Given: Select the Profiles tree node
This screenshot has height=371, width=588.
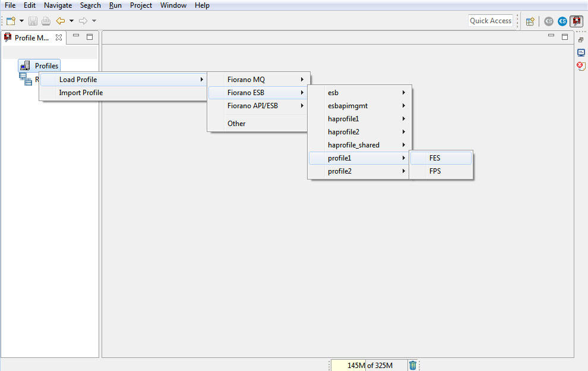Looking at the screenshot, I should (39, 66).
